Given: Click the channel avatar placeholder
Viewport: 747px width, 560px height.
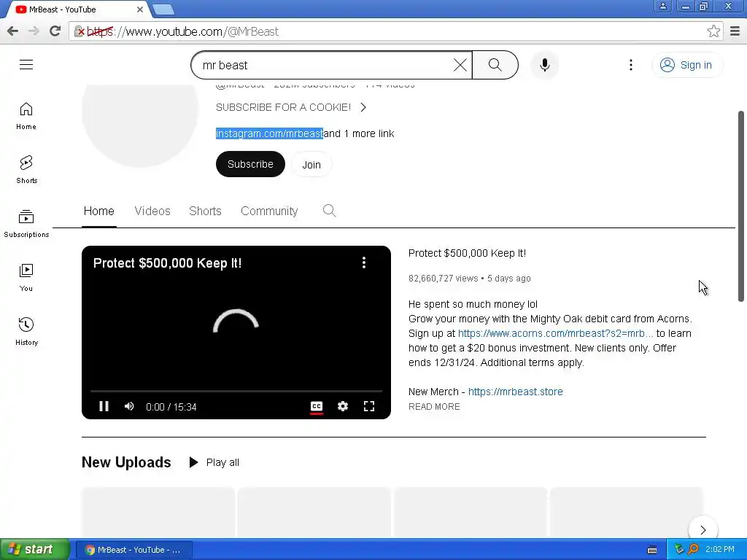Looking at the screenshot, I should tap(139, 125).
